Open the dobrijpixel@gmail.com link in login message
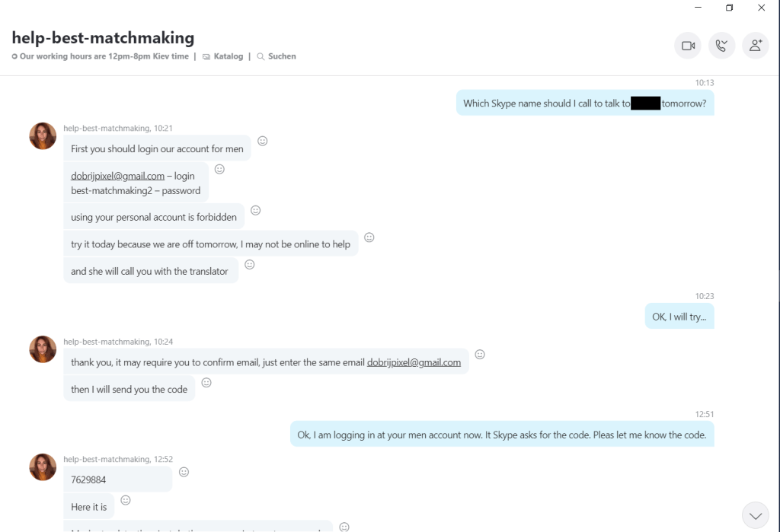 (x=117, y=176)
